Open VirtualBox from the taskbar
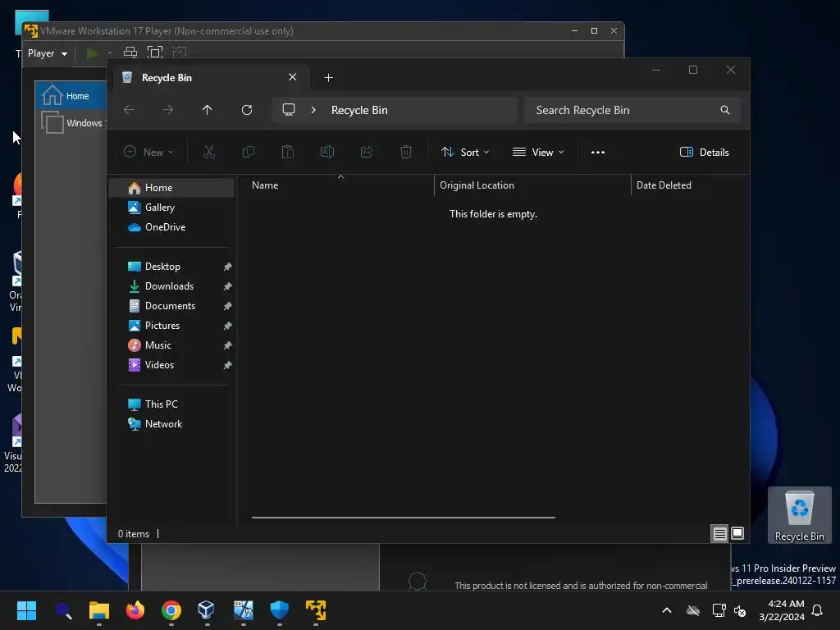This screenshot has height=630, width=840. [x=206, y=610]
